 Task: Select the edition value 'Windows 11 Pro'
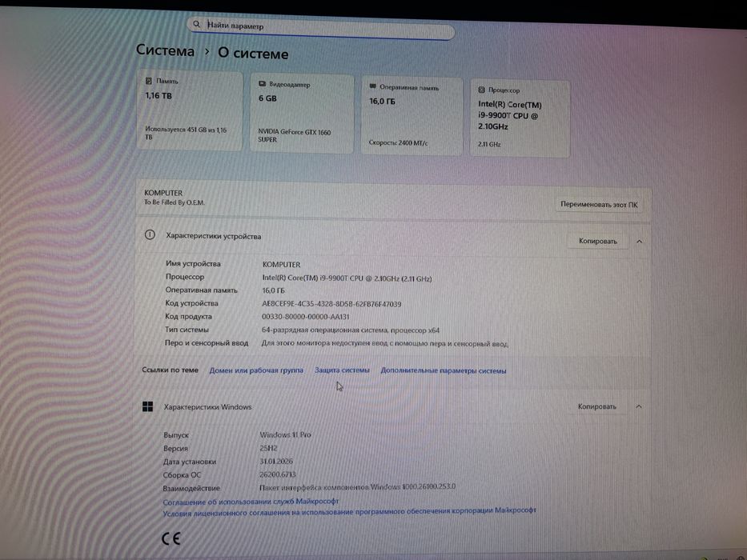(x=285, y=434)
